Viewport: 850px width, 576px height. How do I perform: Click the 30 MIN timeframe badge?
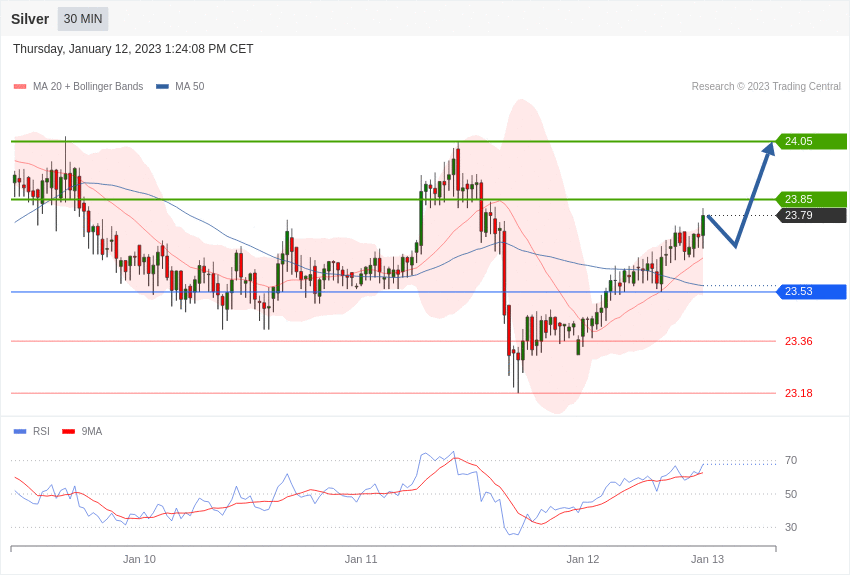click(x=83, y=19)
